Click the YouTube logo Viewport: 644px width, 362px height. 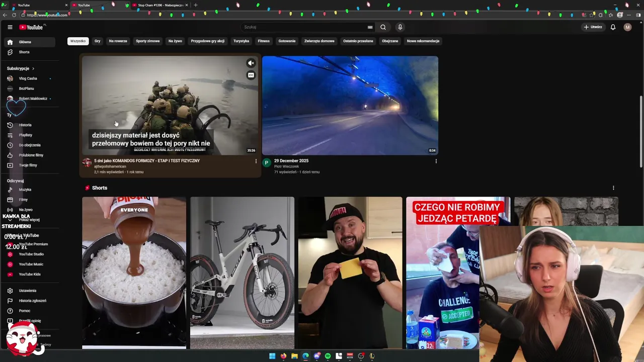[x=32, y=27]
